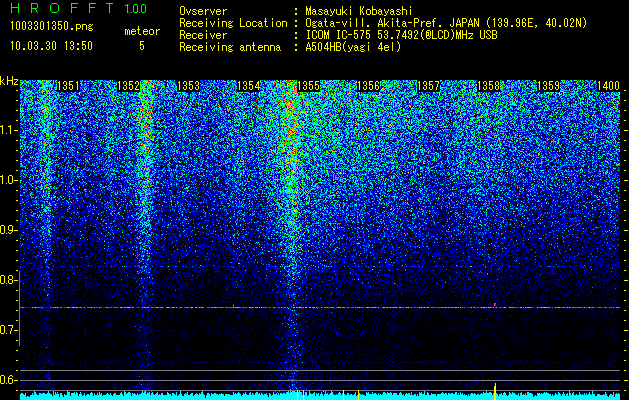Click the 0.7 kHz axis label
This screenshot has width=629, height=400.
pyautogui.click(x=9, y=330)
